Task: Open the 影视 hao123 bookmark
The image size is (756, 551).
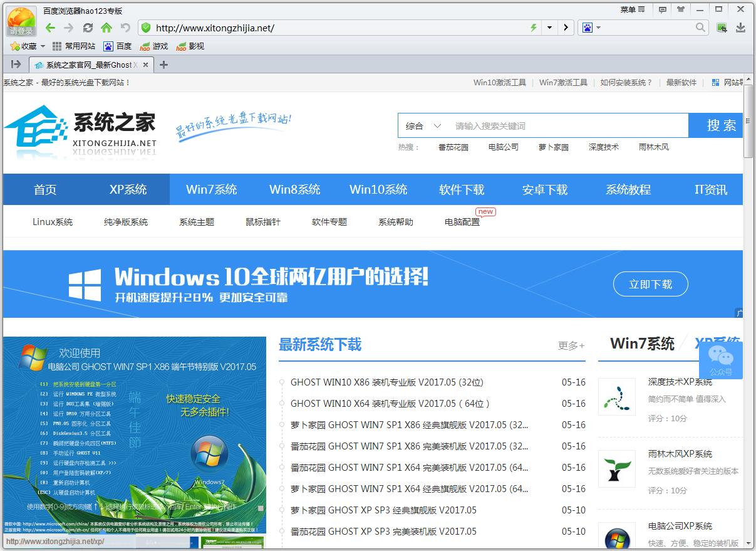Action: coord(190,46)
